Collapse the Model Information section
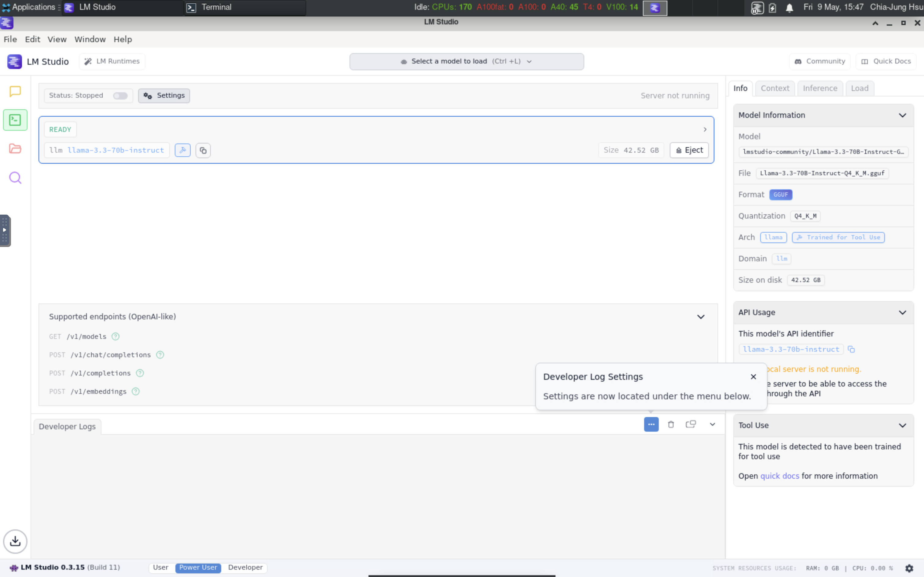924x577 pixels. point(903,115)
